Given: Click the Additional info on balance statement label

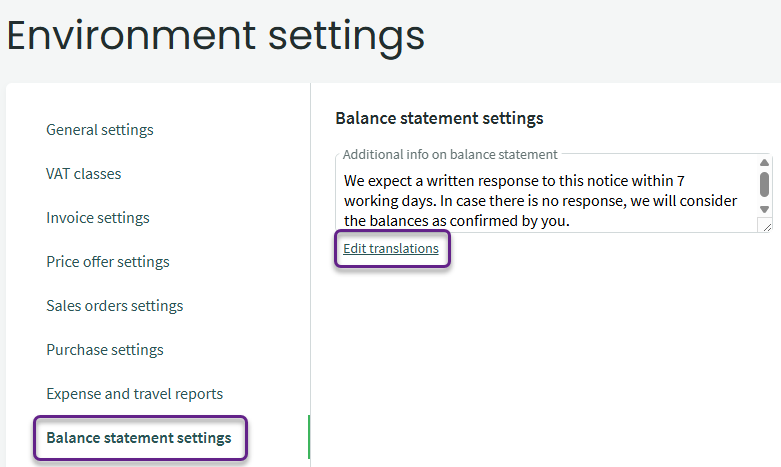Looking at the screenshot, I should coord(450,154).
